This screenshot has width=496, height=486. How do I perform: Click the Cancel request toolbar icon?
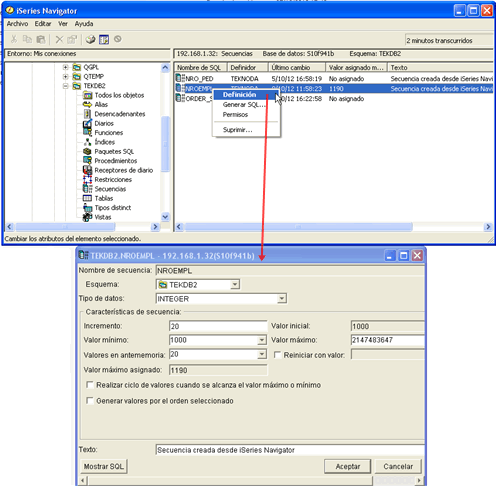pyautogui.click(x=118, y=39)
